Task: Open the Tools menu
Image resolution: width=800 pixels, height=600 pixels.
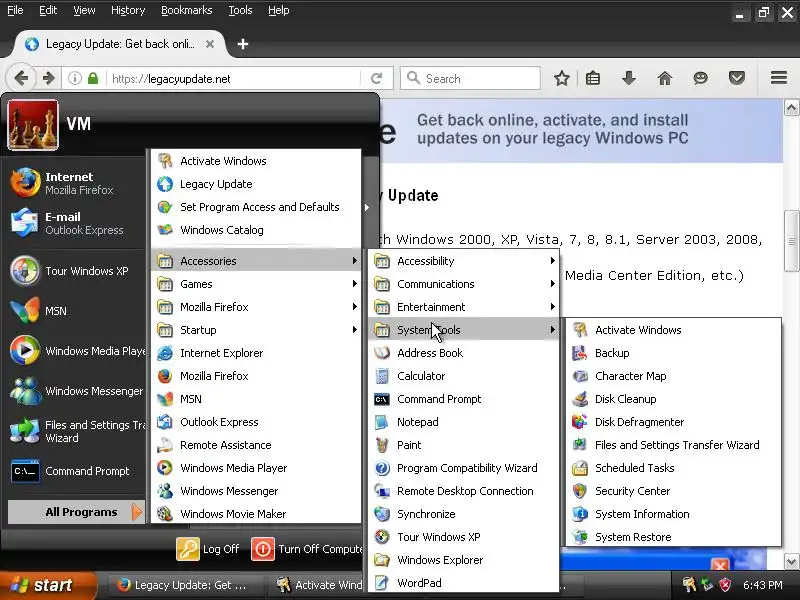Action: click(x=240, y=10)
